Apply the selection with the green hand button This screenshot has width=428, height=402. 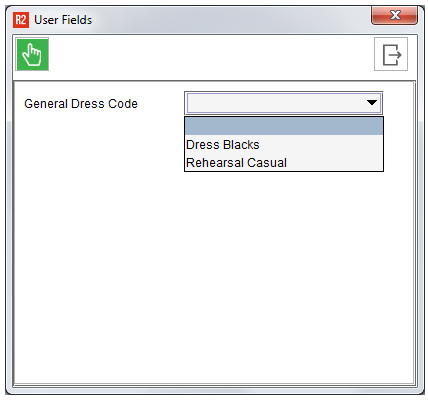point(32,54)
